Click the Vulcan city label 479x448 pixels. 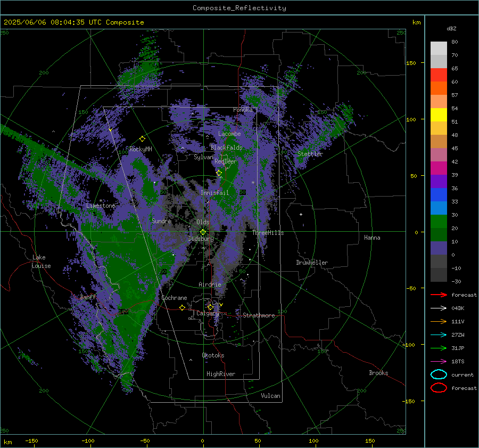(x=270, y=396)
